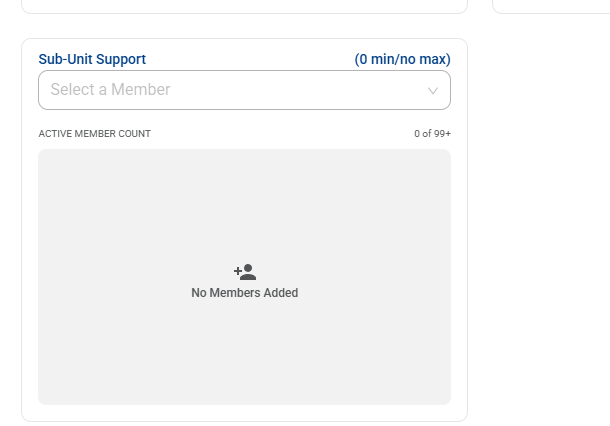Screen dimensions: 610x426
Task: Click the "Select a Member" placeholder text
Action: (x=110, y=90)
